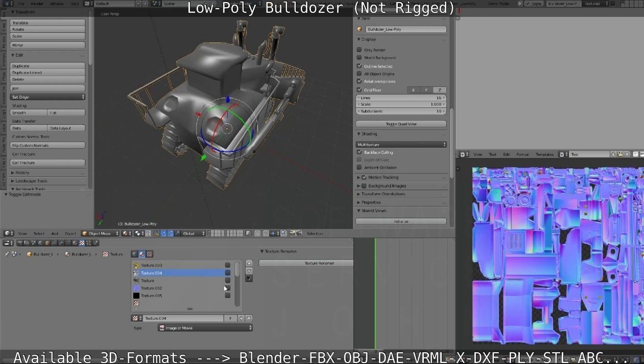Enable World Background checkbox
Viewport: 644px width, 364px height.
point(359,58)
